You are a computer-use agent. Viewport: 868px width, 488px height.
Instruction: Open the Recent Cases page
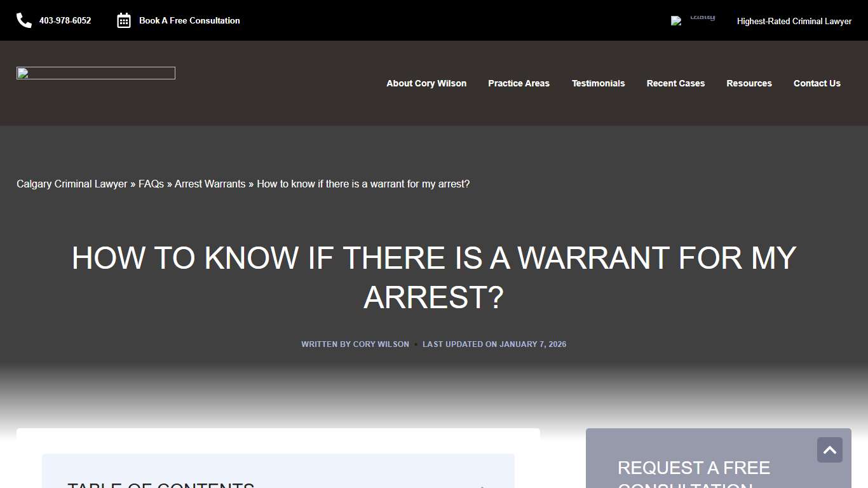click(x=675, y=83)
